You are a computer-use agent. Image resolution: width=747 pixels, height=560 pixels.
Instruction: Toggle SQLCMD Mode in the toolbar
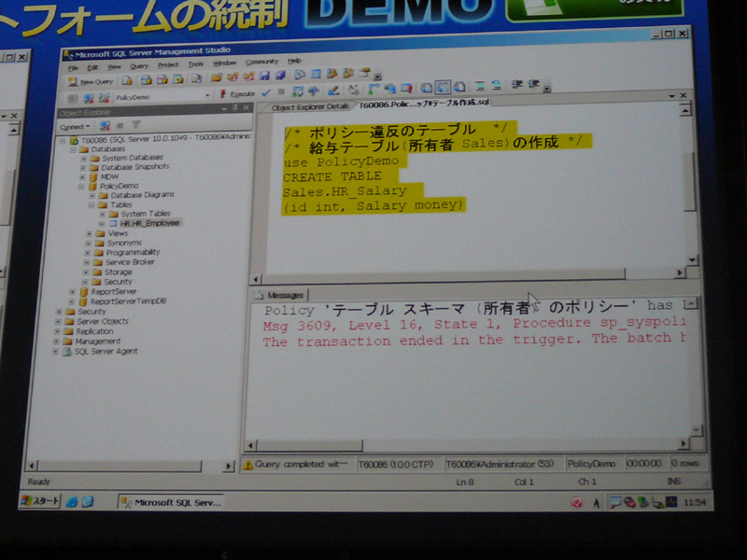click(406, 88)
